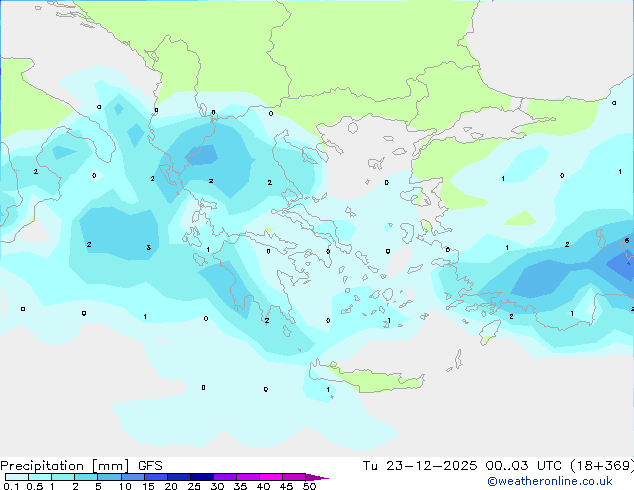Viewport: 634px width, 490px height.
Task: Click the 15–20 mm legend color swatch
Action: (156, 477)
